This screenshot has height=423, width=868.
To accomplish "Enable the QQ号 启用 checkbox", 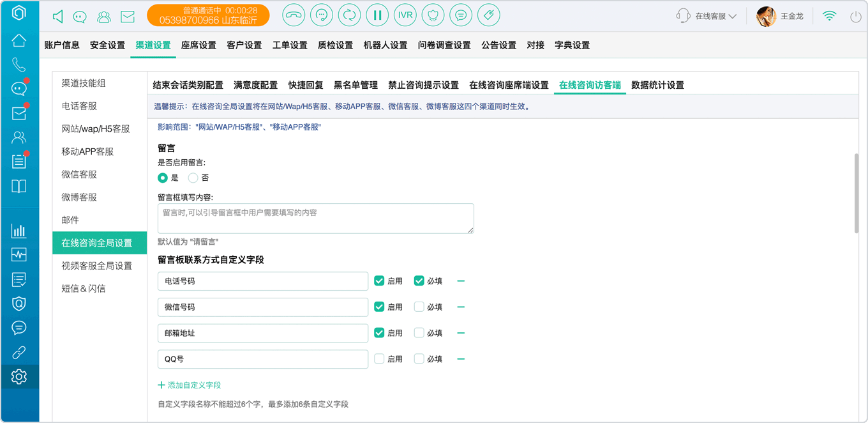I will click(379, 359).
